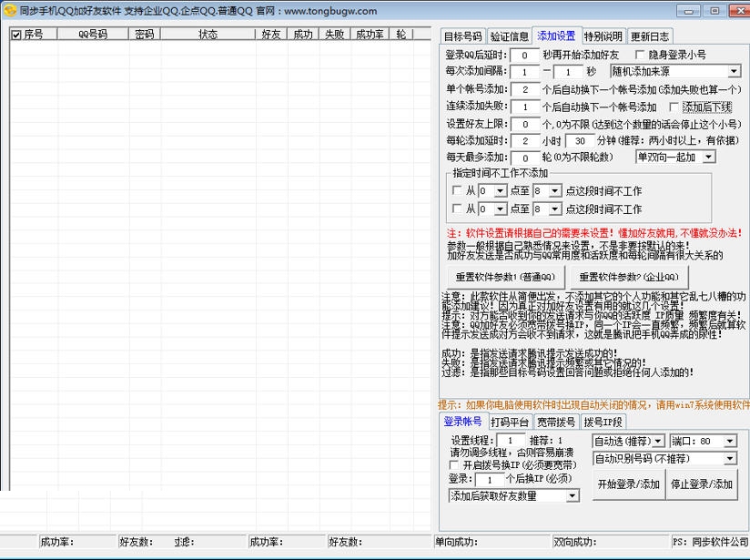Select 登录帐号 tab
Screen dimensions: 750x560
pos(462,422)
